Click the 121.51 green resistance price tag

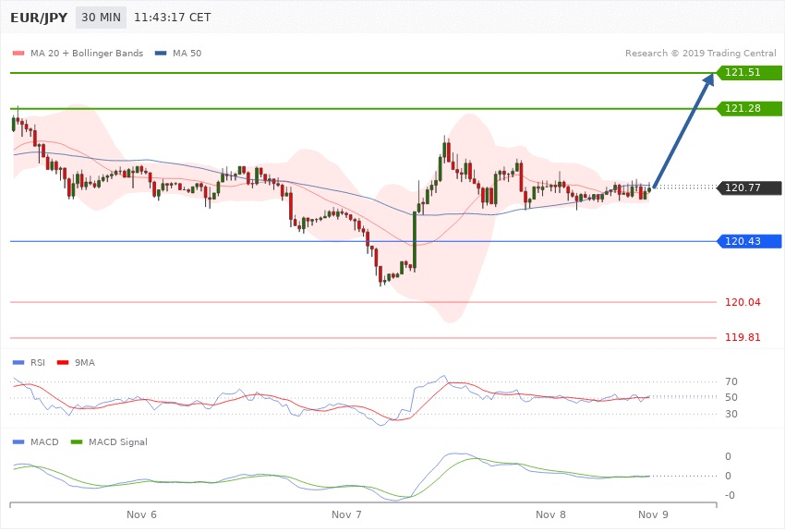click(x=750, y=72)
